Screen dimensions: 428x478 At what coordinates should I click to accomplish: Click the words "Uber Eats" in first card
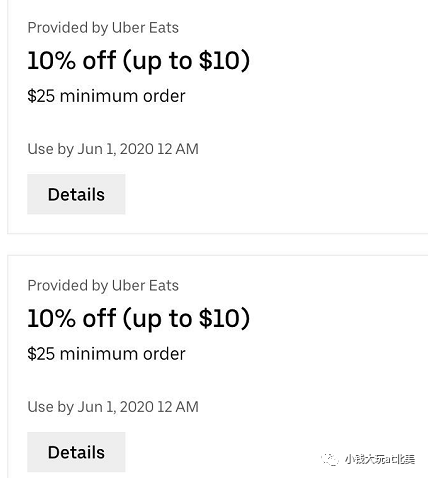click(145, 28)
